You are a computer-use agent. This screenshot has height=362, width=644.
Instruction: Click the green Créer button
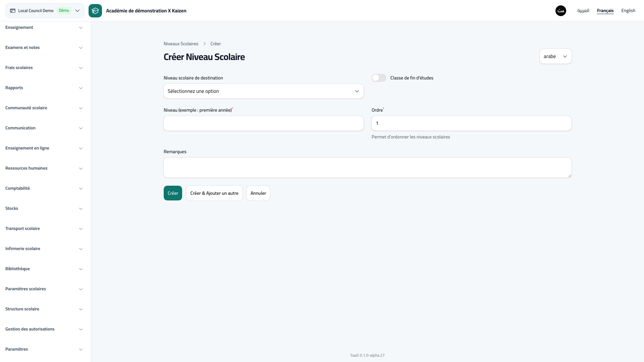[173, 193]
